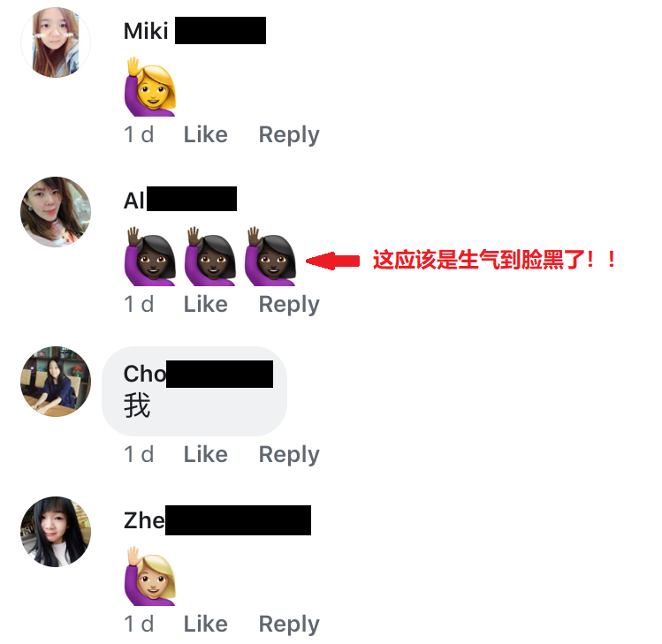Reply to Miki's comment
662x644 pixels.
pyautogui.click(x=289, y=135)
